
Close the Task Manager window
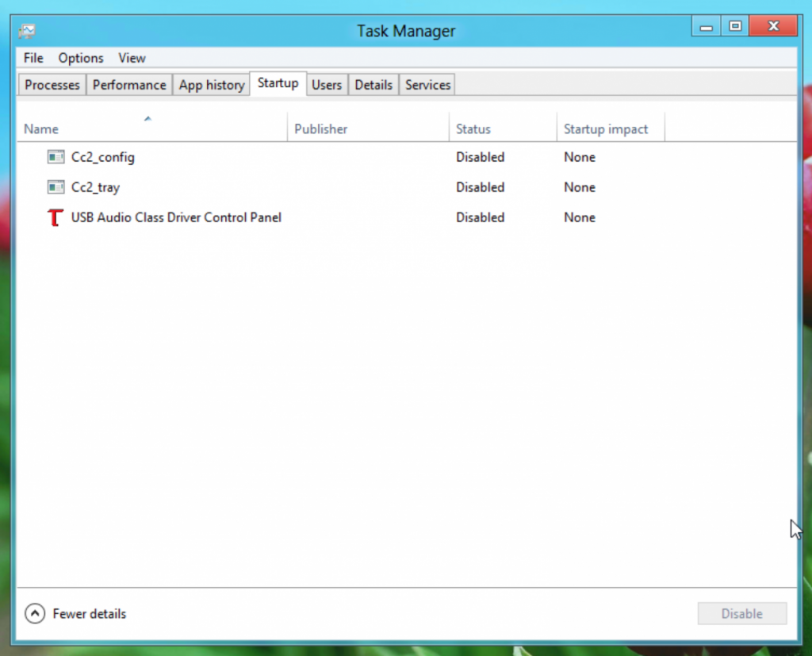773,26
